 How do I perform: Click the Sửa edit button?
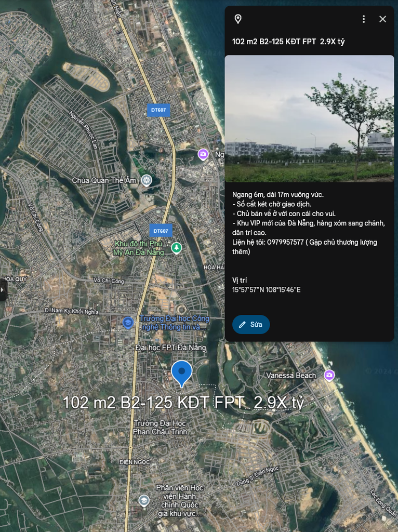pos(251,324)
